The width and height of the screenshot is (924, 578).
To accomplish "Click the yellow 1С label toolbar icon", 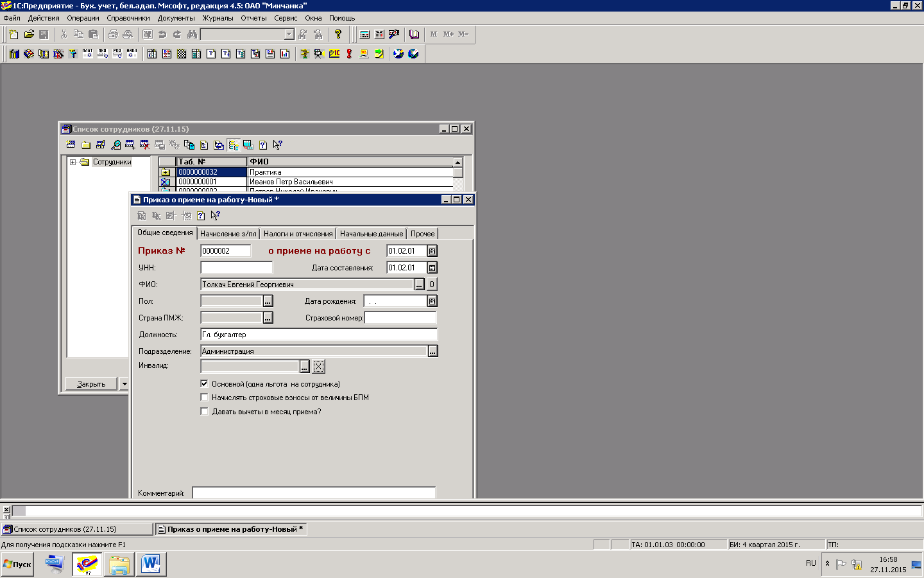I will click(x=334, y=54).
